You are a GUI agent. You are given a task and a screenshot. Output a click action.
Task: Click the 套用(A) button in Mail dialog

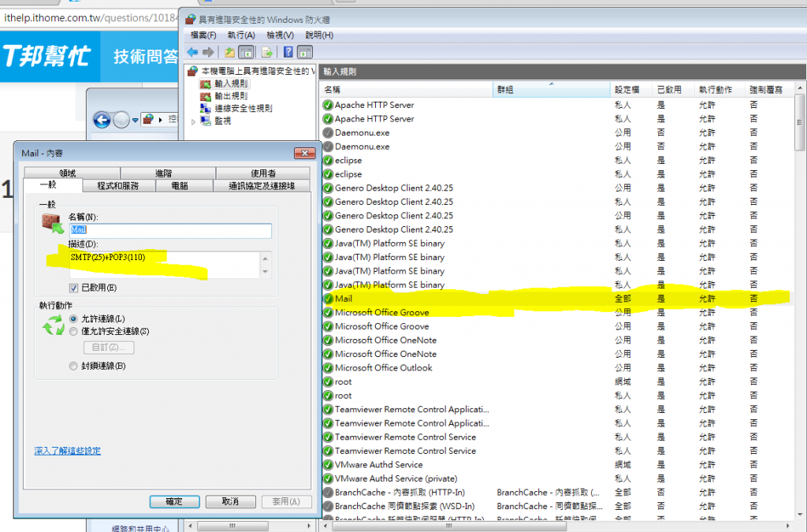(287, 501)
